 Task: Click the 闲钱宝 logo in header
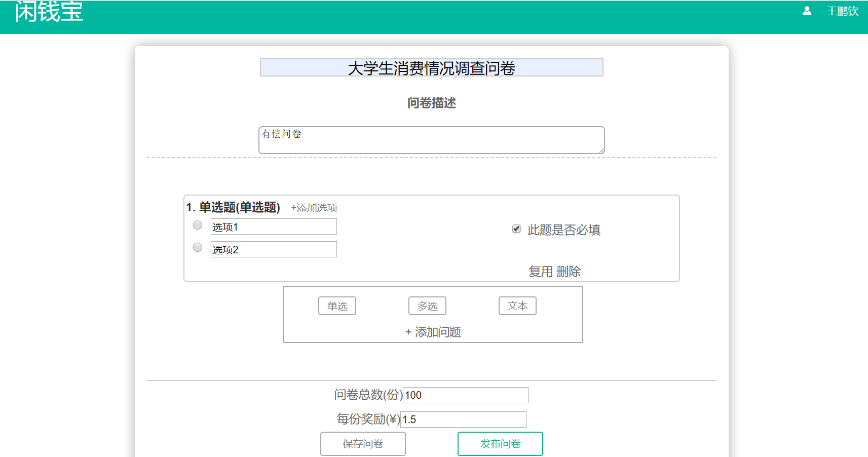(x=49, y=12)
